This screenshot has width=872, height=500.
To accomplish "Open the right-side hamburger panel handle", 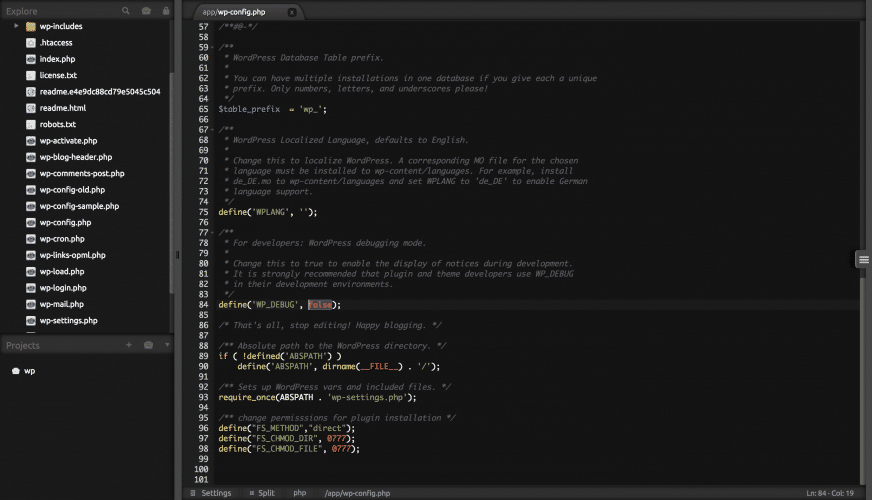I will coord(863,260).
